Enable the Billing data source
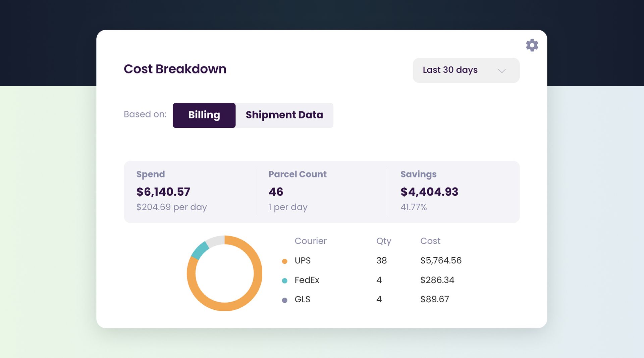Viewport: 644px width, 358px height. 204,115
